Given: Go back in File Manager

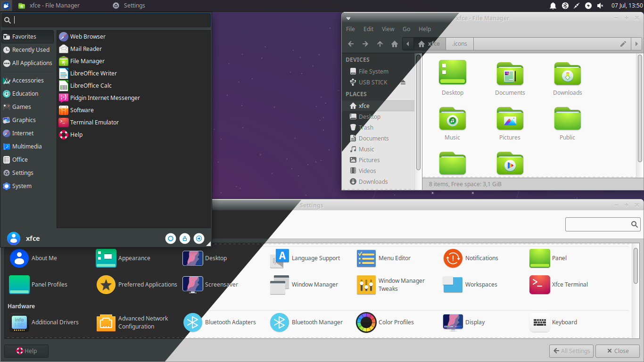Looking at the screenshot, I should [x=351, y=44].
